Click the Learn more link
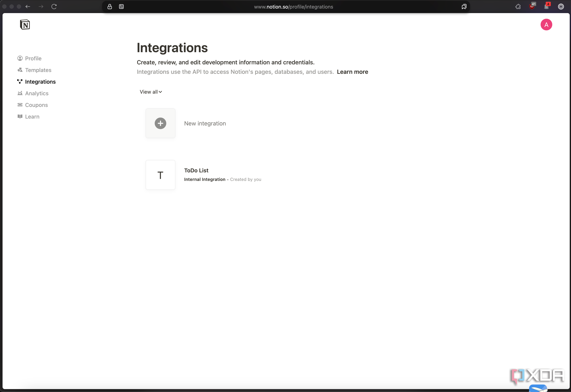Image resolution: width=571 pixels, height=392 pixels. point(352,72)
